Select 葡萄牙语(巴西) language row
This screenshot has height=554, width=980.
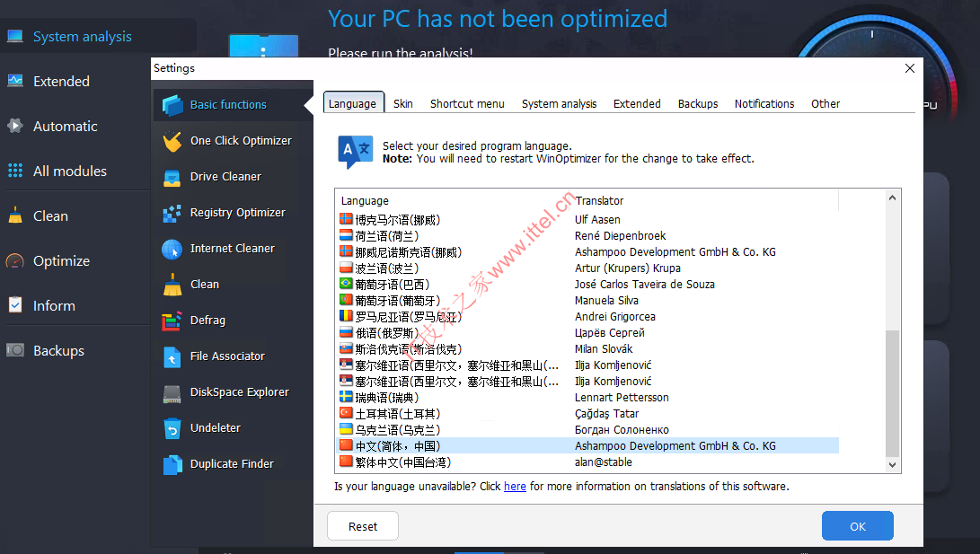587,284
